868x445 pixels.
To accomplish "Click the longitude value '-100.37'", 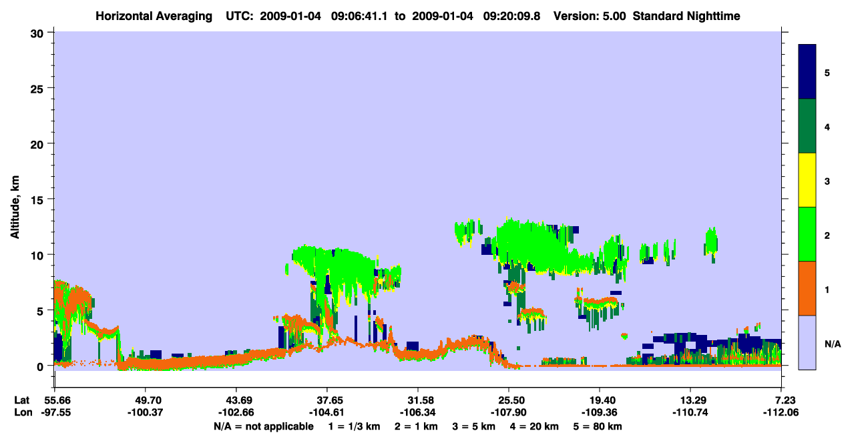I will [146, 412].
